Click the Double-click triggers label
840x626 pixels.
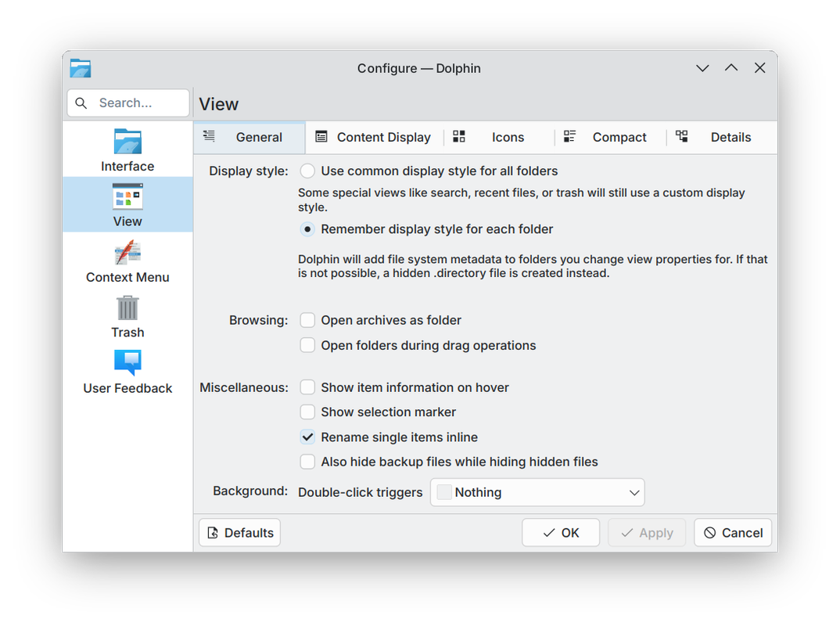point(360,492)
